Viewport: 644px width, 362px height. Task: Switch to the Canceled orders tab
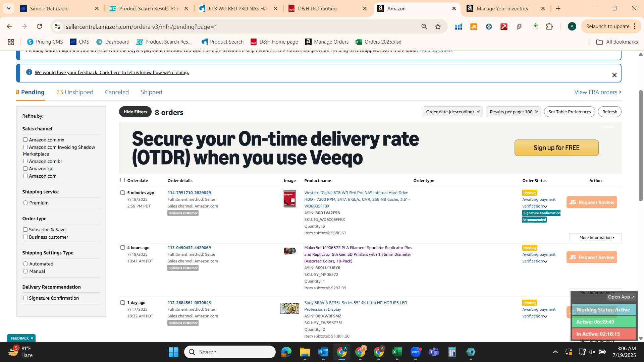(117, 92)
